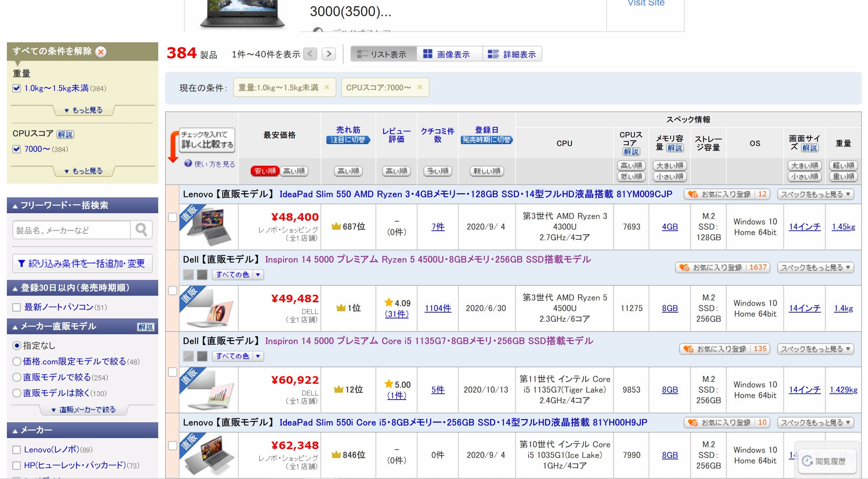Select the 指定なし radio option
868x479 pixels.
17,346
